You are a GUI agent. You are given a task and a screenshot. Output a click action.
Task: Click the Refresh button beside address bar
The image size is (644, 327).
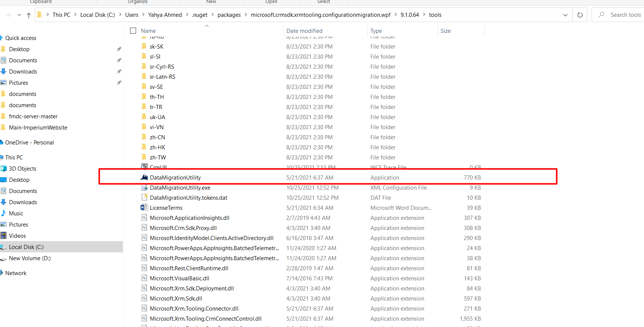(x=580, y=15)
